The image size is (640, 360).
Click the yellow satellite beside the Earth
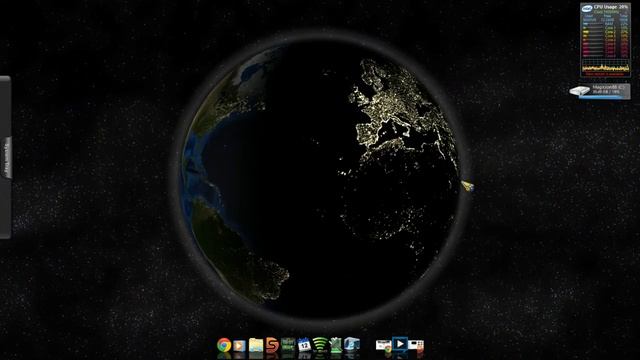click(x=468, y=186)
